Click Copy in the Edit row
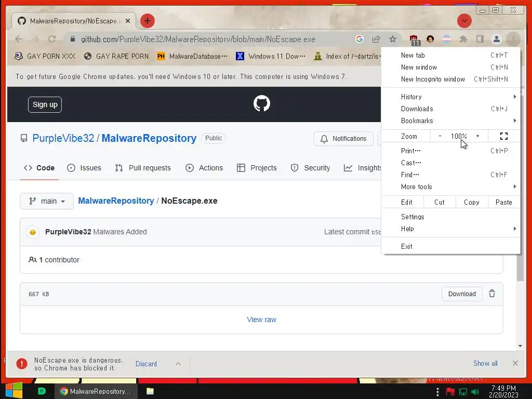 point(471,202)
